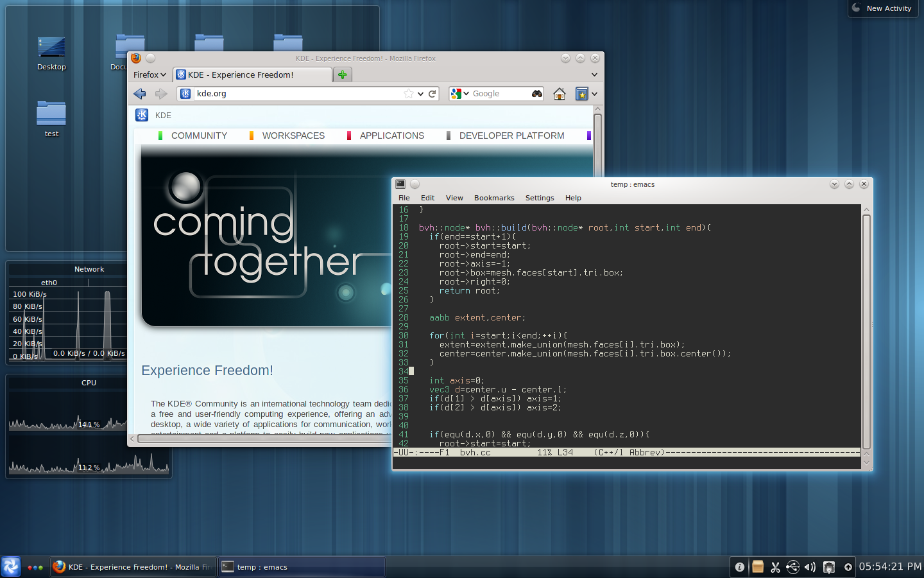The height and width of the screenshot is (578, 924).
Task: Click the binoculars search icon
Action: 537,94
